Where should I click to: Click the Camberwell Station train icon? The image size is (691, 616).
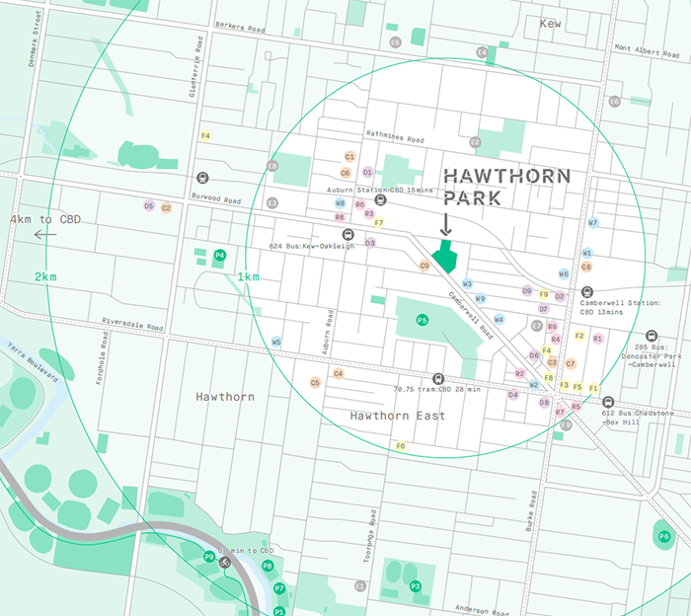coord(586,291)
